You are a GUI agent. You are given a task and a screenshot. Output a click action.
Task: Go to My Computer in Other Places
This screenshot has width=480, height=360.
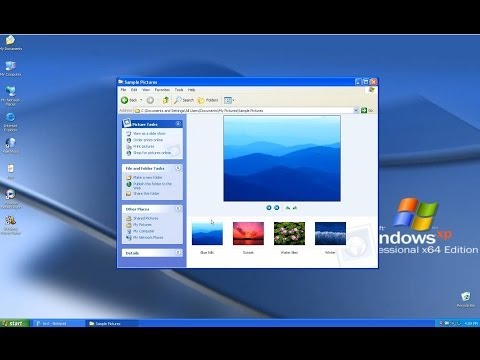[140, 231]
